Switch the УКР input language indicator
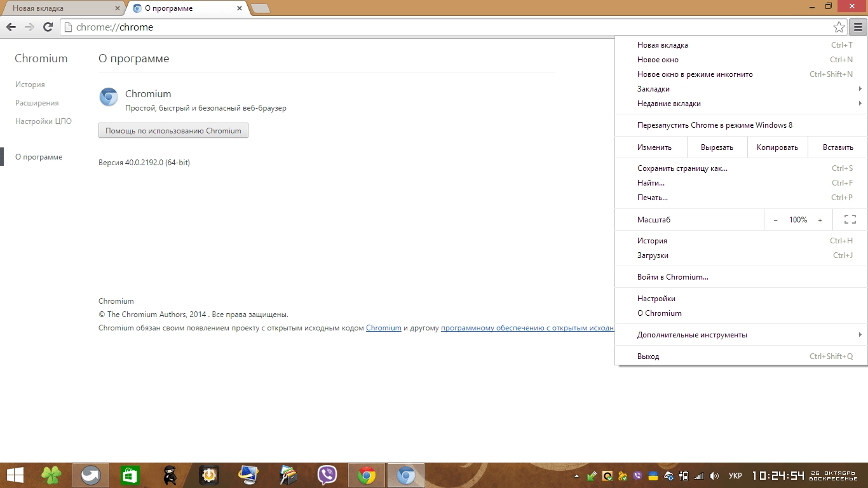868x488 pixels. (735, 476)
